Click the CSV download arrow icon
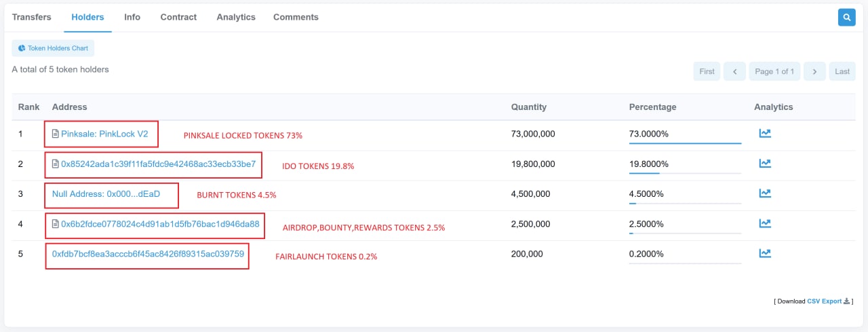The width and height of the screenshot is (868, 332). click(846, 301)
